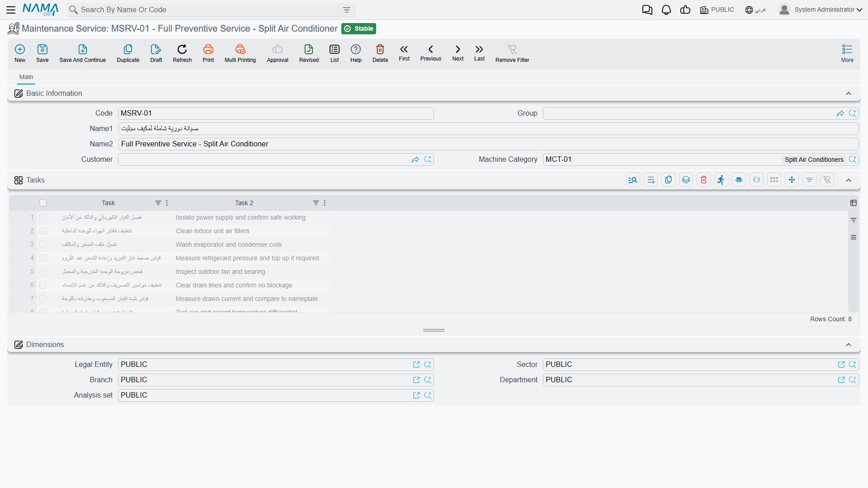This screenshot has height=488, width=868.
Task: Search the Machine Category lookup
Action: click(x=853, y=160)
